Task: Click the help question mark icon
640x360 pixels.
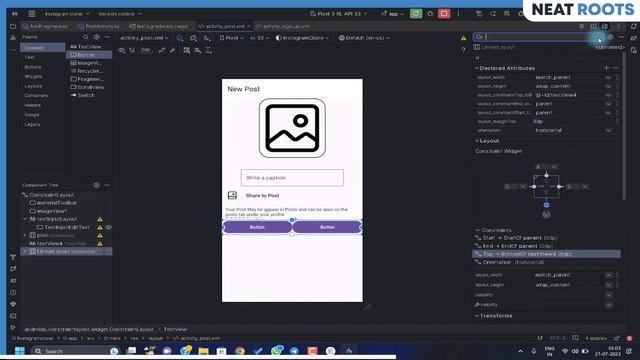Action: [x=463, y=50]
